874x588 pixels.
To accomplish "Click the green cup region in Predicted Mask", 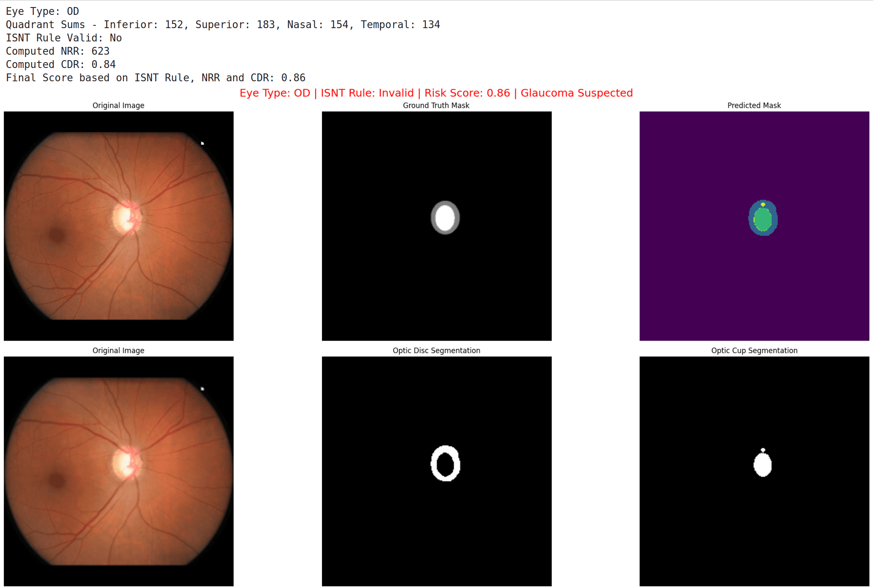I will (763, 220).
